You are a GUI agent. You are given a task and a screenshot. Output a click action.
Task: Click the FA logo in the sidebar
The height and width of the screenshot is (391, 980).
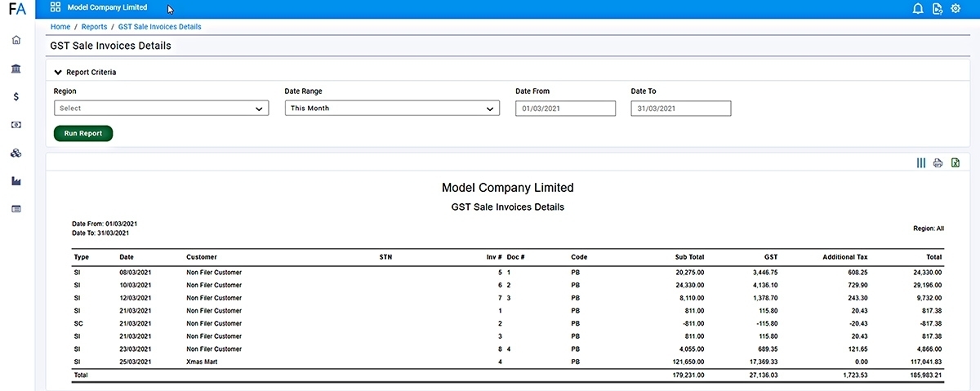[x=17, y=10]
